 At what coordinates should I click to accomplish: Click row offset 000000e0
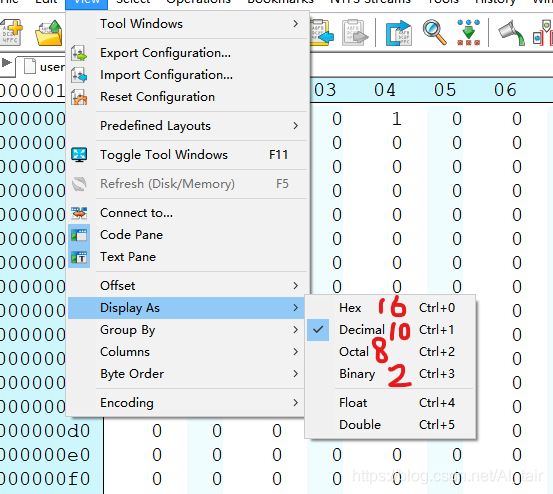(45, 455)
